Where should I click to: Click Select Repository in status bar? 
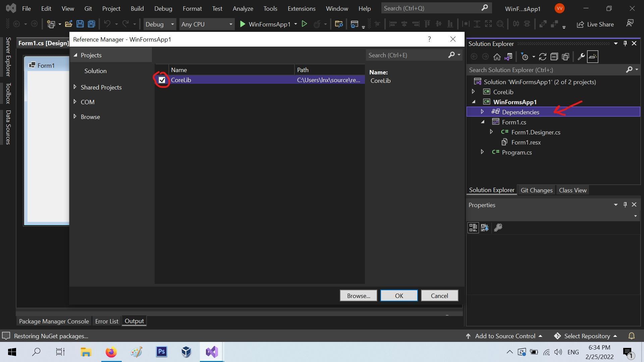coord(586,336)
